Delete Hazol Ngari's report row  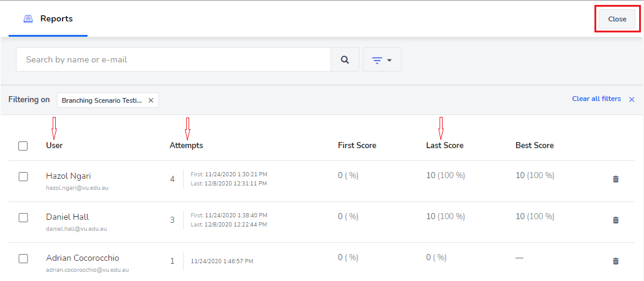616,179
